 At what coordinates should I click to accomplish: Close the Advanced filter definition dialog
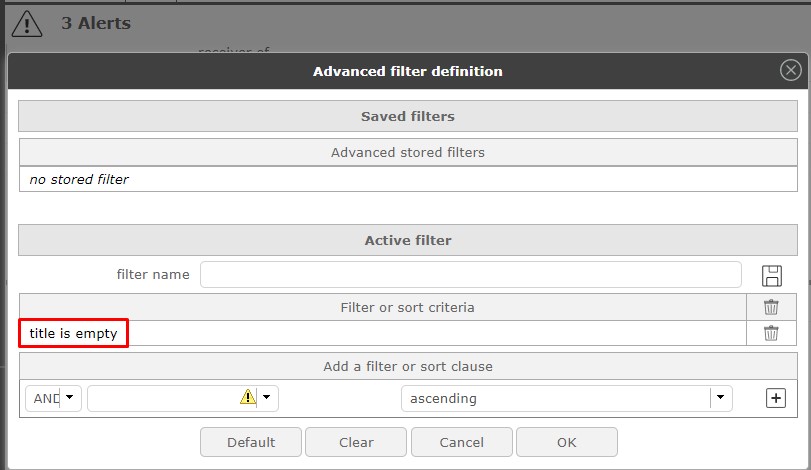(x=790, y=71)
